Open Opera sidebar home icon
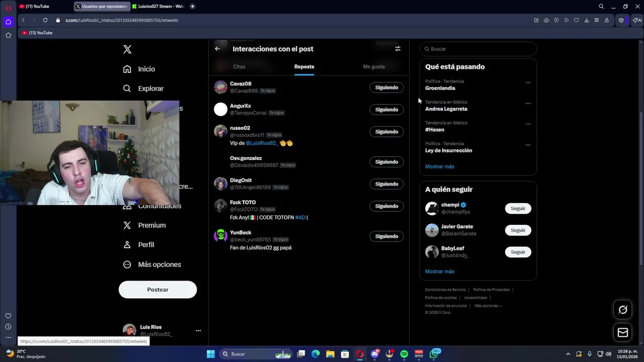The width and height of the screenshot is (644, 362). tap(8, 22)
